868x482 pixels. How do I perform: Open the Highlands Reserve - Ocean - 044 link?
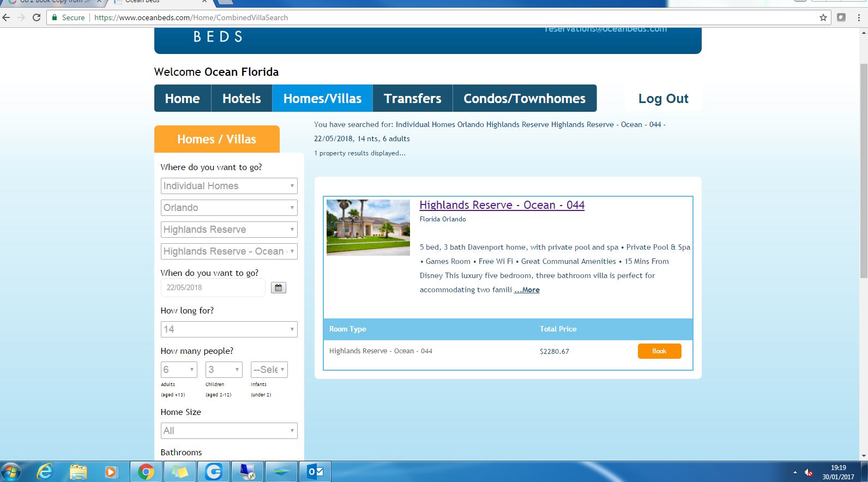[502, 205]
